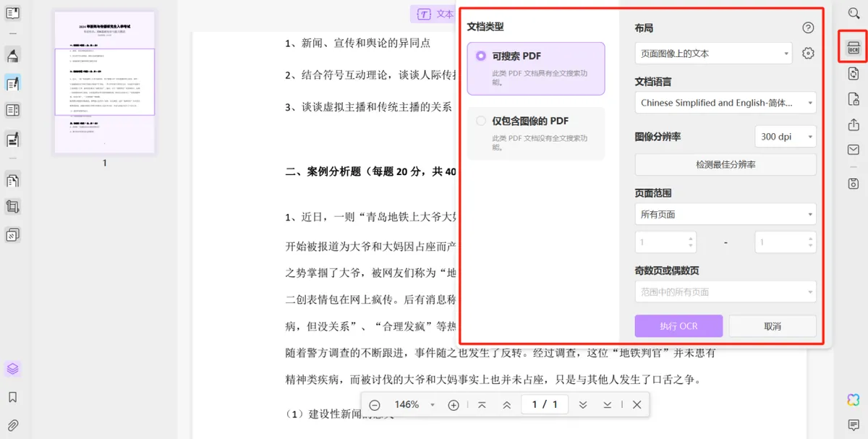Open the attachments paperclip icon

(13, 425)
